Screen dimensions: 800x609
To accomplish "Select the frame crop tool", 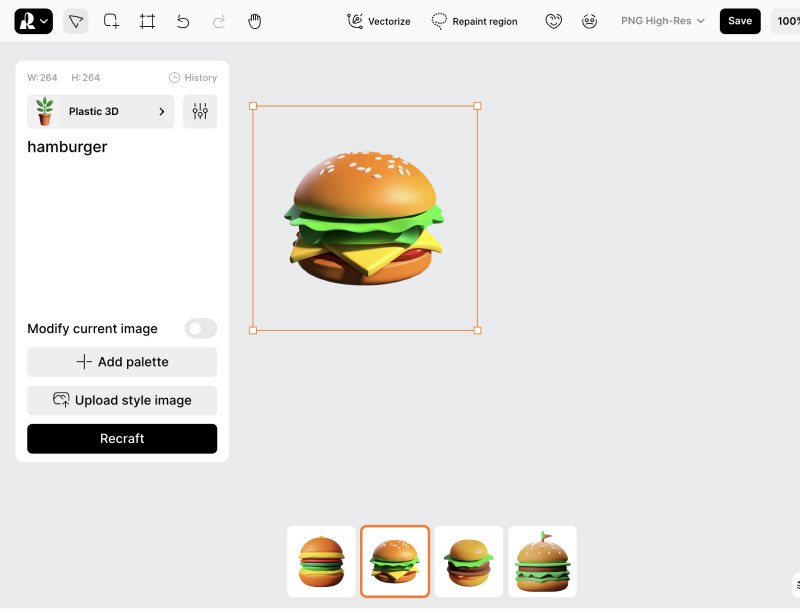I will pos(147,21).
